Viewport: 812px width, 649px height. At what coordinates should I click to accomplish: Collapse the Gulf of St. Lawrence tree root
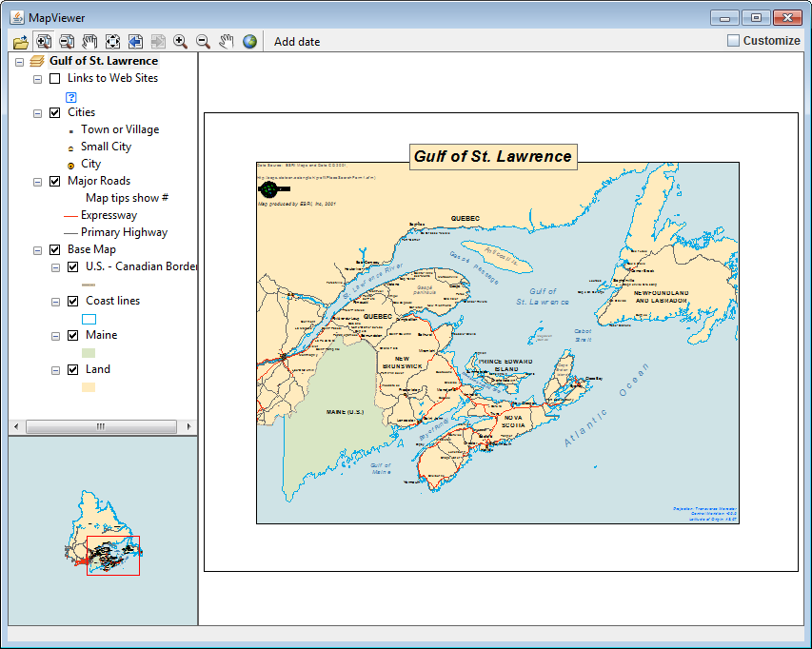point(20,61)
